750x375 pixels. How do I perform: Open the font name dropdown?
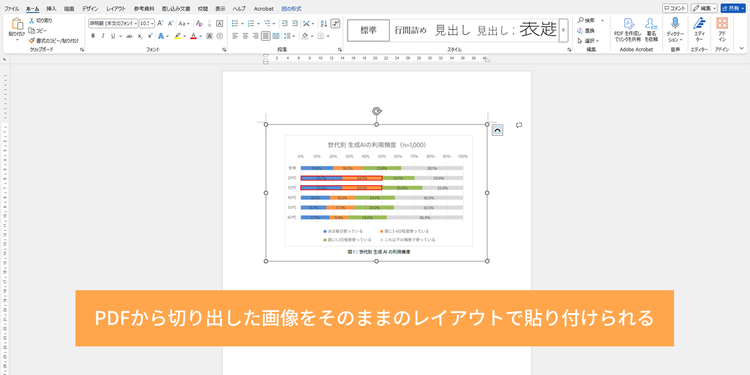[136, 23]
